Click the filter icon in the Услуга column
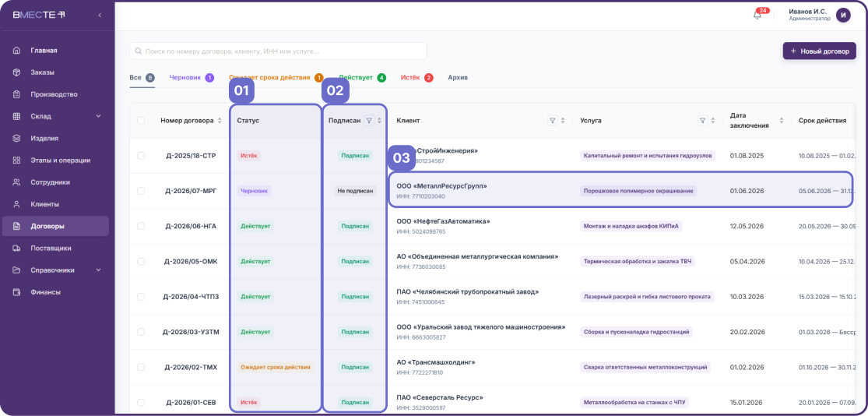This screenshot has width=868, height=416. coord(702,121)
